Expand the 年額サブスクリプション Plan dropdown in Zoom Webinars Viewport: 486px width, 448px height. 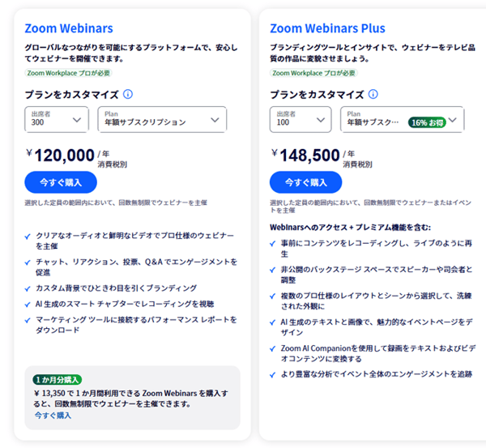161,119
